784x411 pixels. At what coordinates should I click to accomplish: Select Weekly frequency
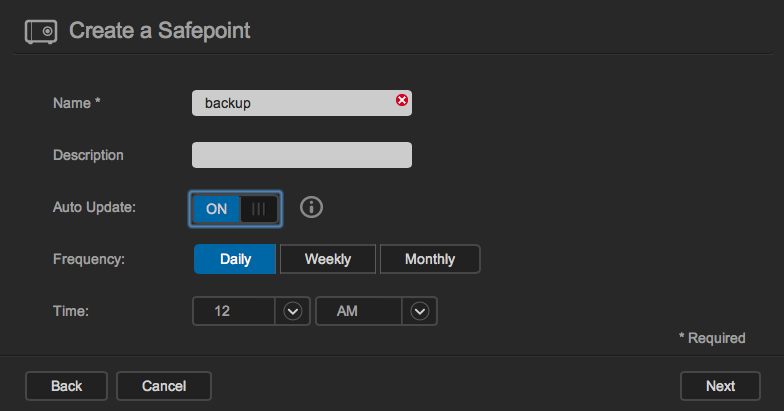(x=328, y=259)
